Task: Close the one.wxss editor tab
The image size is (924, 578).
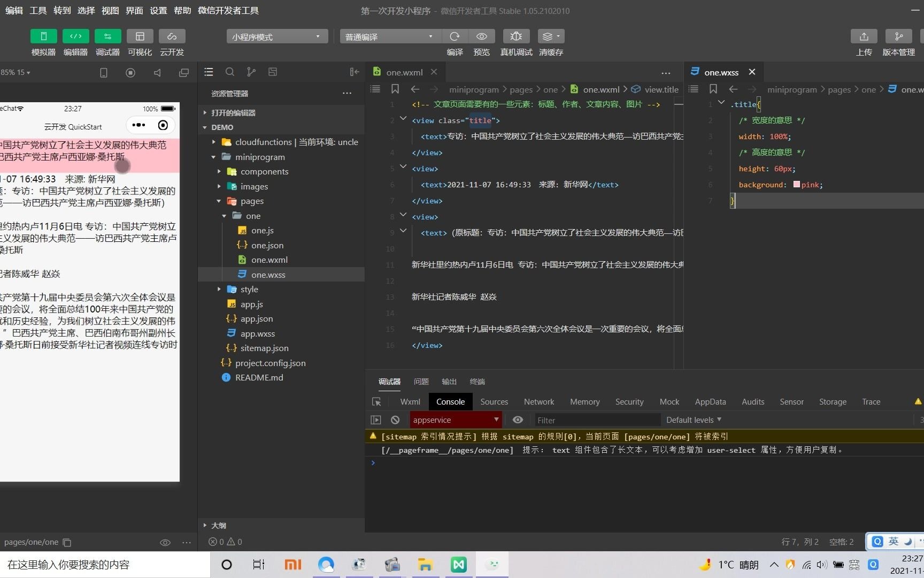Action: 752,72
